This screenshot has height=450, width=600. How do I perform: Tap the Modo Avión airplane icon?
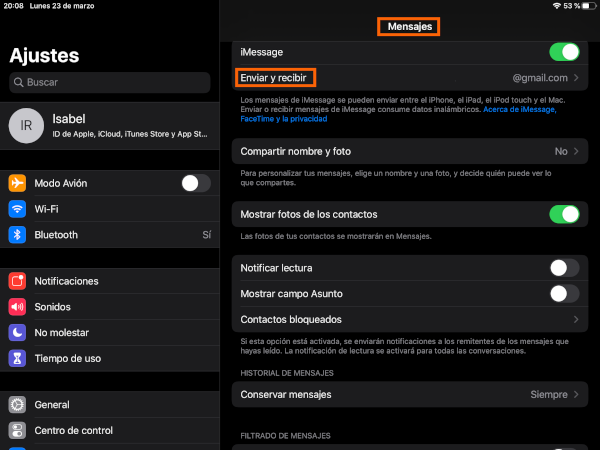click(17, 183)
